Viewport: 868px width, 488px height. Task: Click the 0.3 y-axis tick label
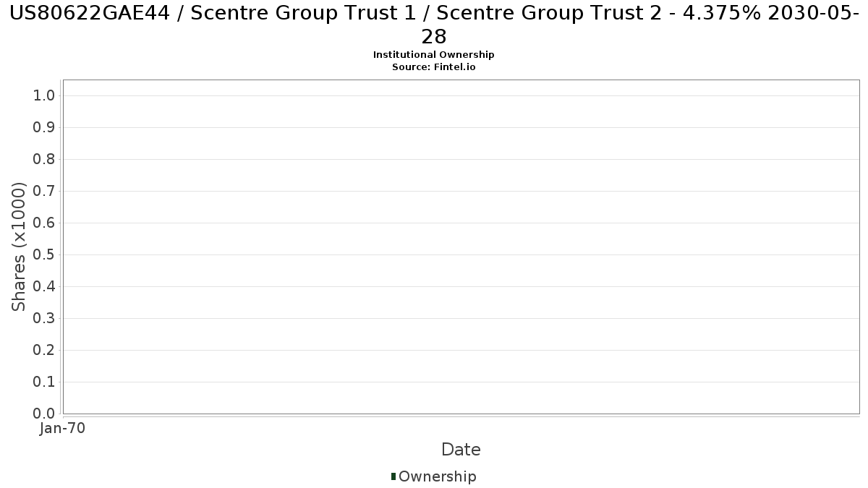[x=44, y=319]
